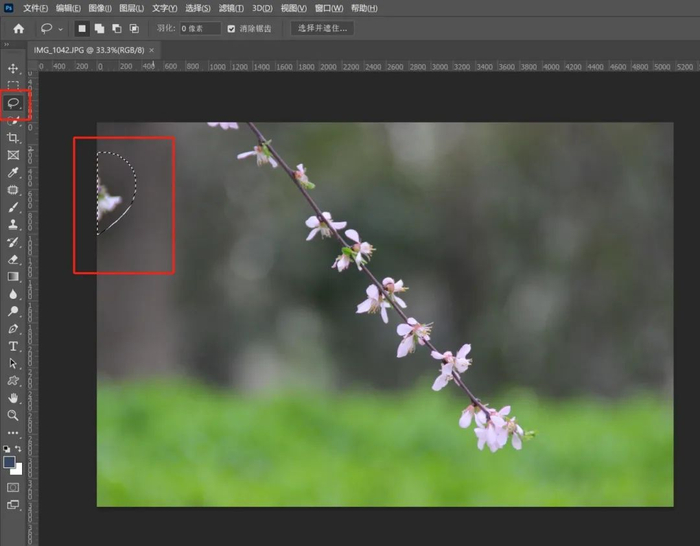
Task: Toggle the 消除锯齿 anti-alias checkbox
Action: 232,28
